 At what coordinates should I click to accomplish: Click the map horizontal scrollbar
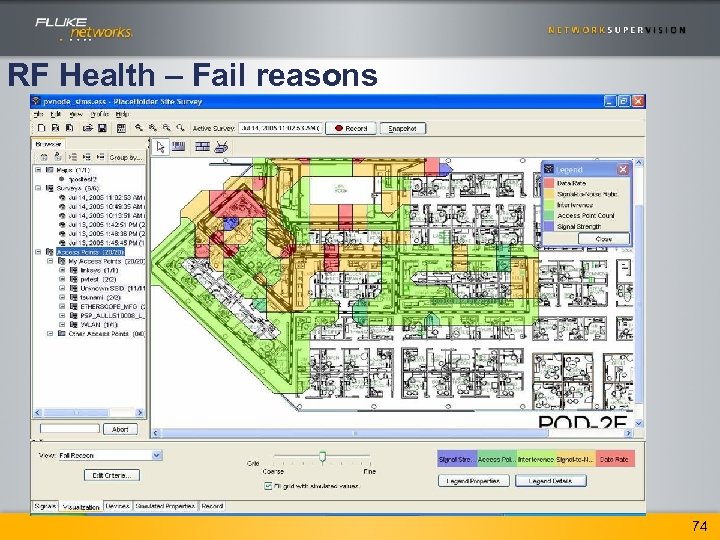point(393,433)
